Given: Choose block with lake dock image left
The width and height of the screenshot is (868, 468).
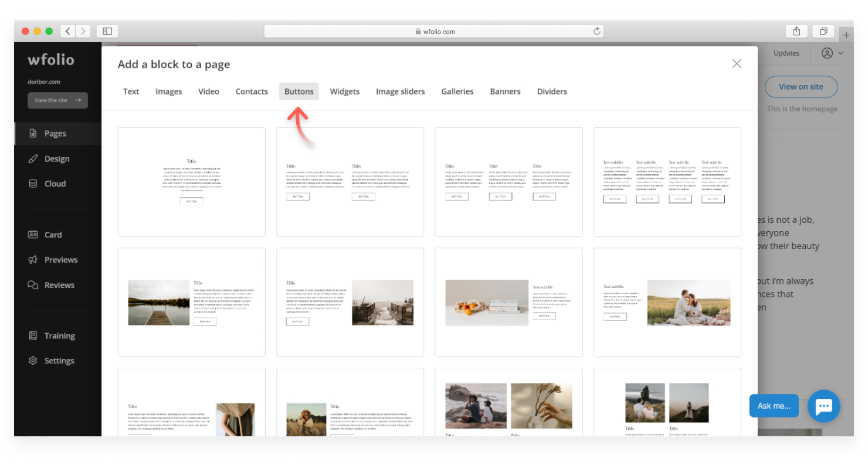Looking at the screenshot, I should pyautogui.click(x=192, y=302).
